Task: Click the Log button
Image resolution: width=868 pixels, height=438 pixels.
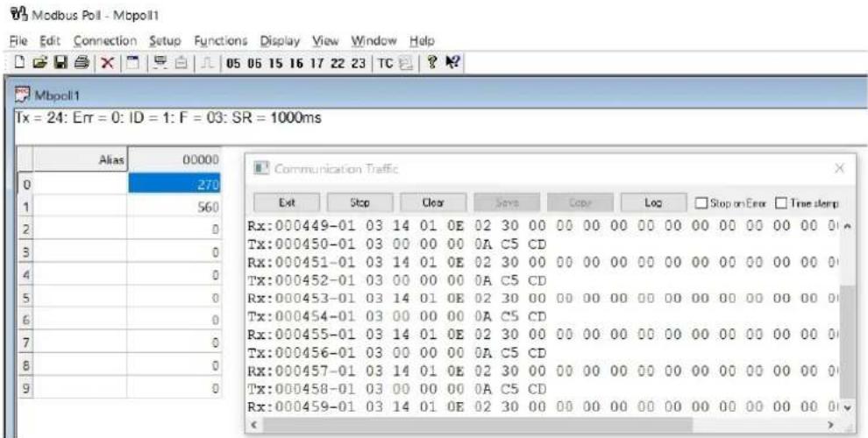Action: point(653,202)
